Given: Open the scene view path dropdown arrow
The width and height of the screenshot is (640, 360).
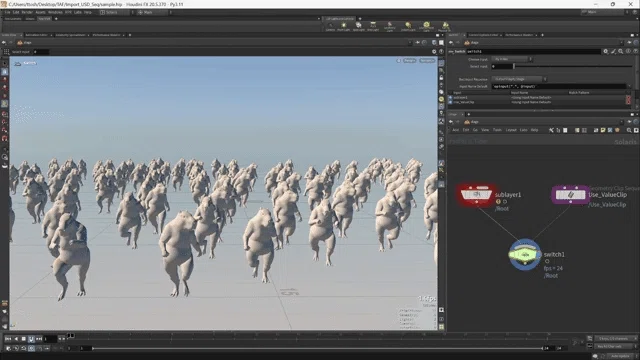Looking at the screenshot, I should pos(410,42).
